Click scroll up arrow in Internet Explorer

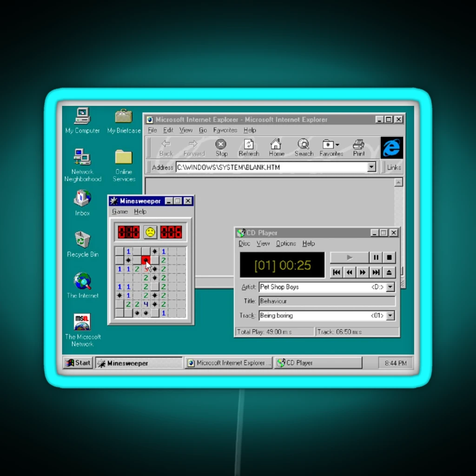pyautogui.click(x=398, y=182)
